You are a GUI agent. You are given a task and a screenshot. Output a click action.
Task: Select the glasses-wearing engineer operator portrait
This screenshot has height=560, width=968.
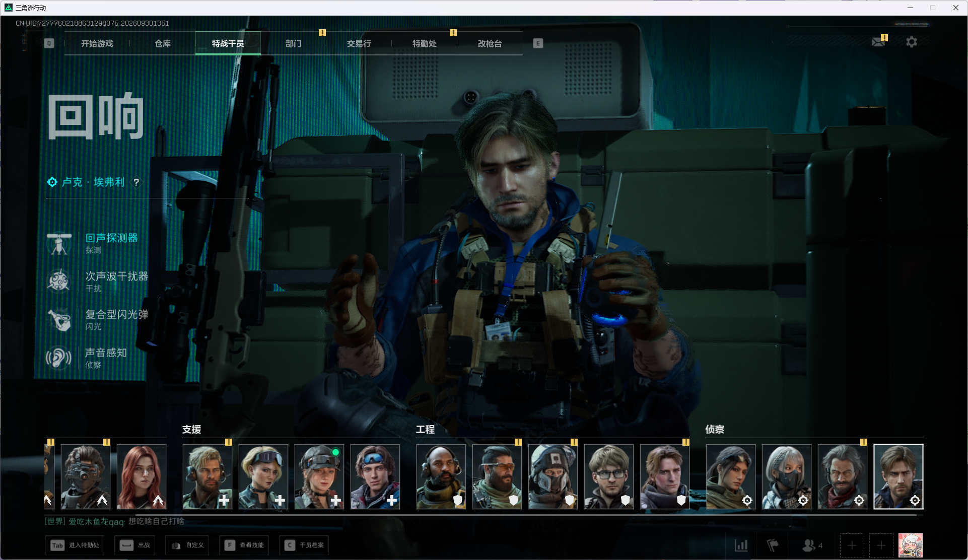609,476
